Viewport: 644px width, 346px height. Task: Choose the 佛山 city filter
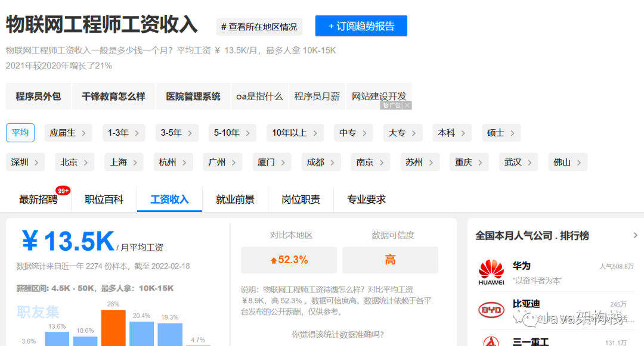click(568, 163)
